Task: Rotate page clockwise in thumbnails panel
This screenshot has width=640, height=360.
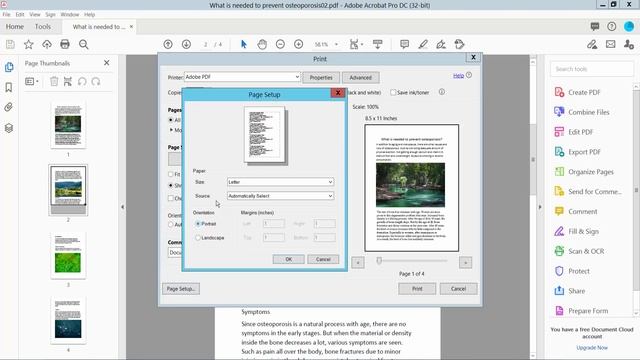Action: pos(96,81)
